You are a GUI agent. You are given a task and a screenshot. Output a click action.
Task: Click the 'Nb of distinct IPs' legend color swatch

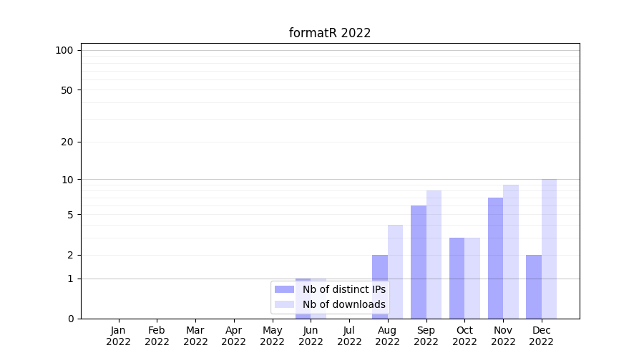click(285, 289)
